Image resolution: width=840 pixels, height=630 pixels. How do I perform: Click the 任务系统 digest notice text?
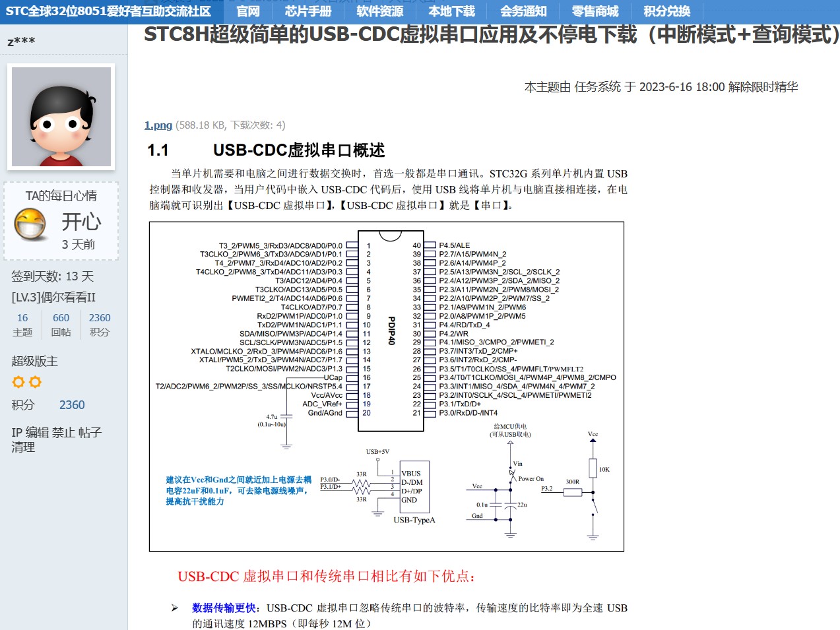point(661,86)
